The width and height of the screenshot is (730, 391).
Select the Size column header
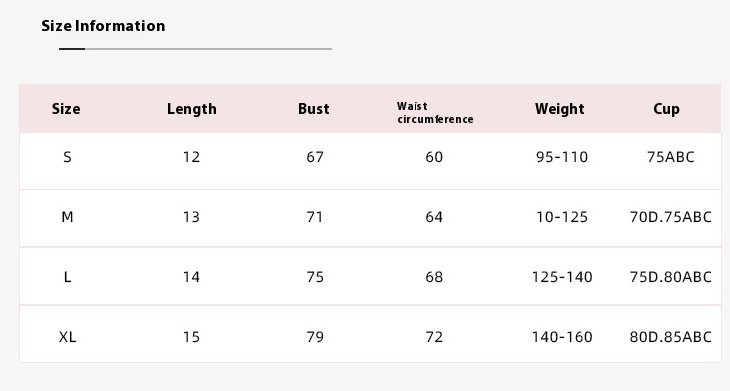coord(66,109)
